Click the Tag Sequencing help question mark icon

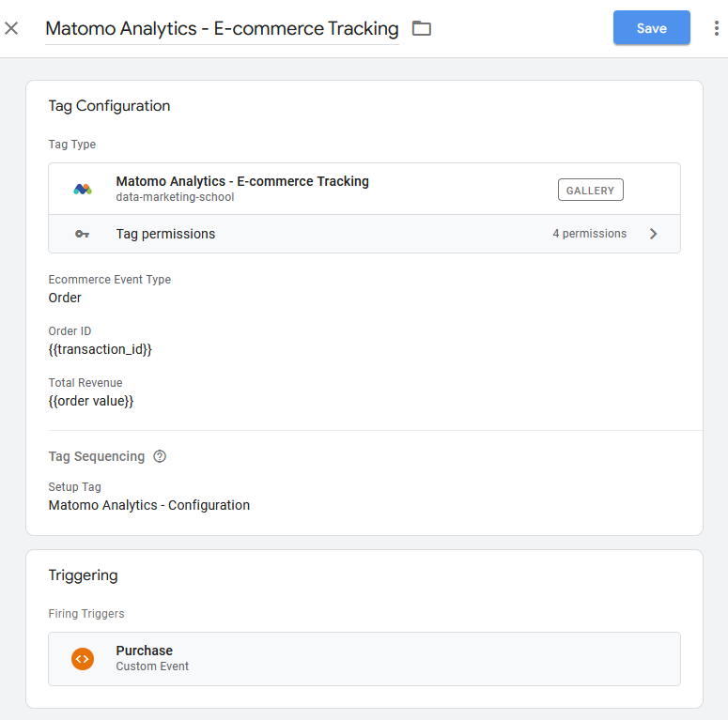point(160,456)
